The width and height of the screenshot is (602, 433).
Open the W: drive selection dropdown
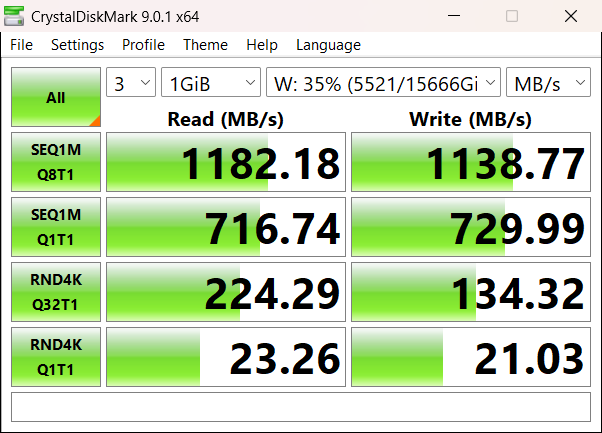(383, 83)
